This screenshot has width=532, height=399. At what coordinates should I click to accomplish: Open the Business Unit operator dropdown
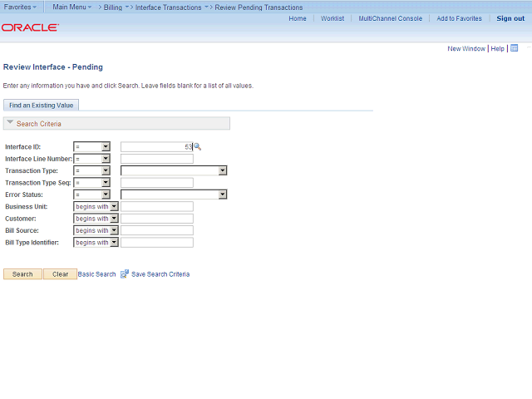tap(96, 206)
